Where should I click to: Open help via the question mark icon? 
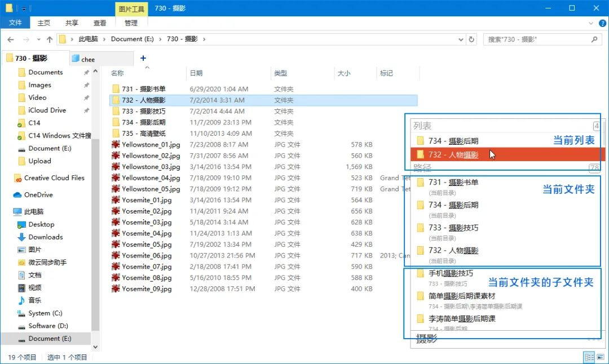pos(602,23)
